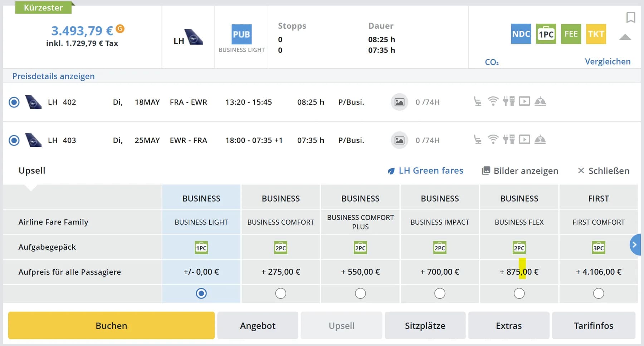Show more fare columns with right arrow
Image resolution: width=644 pixels, height=346 pixels.
635,245
